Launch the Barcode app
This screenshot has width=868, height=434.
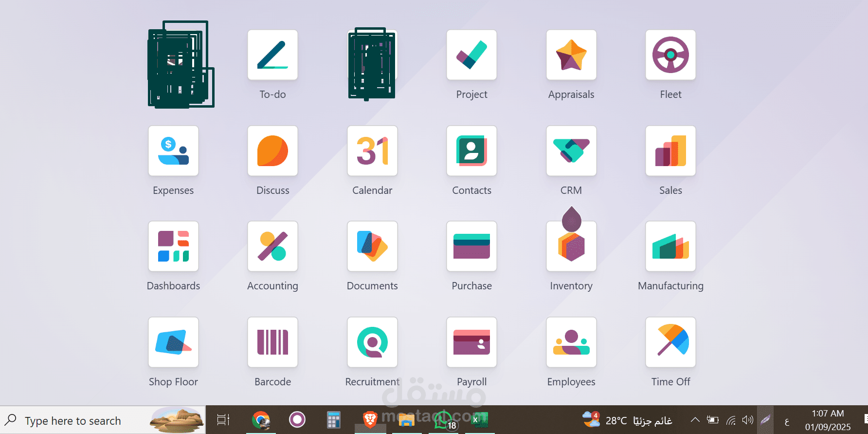[272, 342]
